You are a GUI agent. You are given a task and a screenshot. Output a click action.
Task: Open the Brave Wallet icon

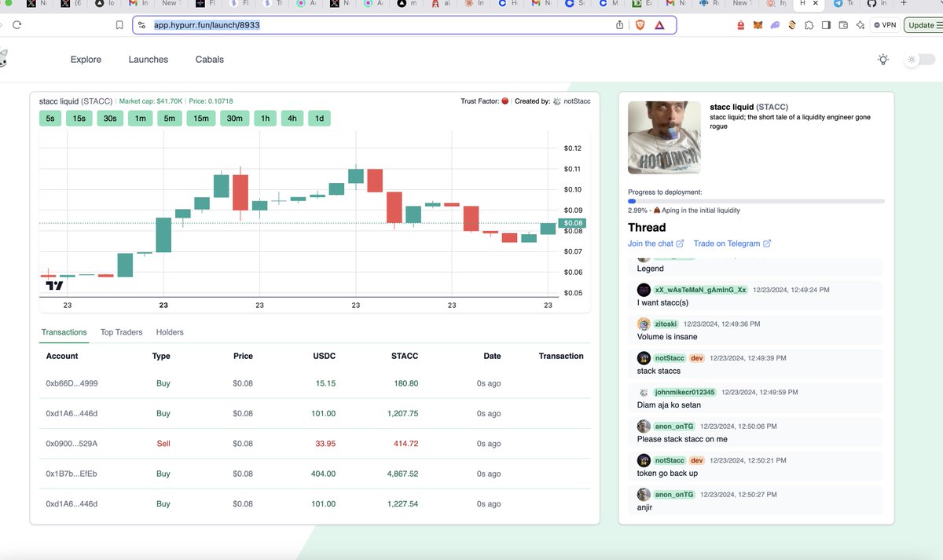[843, 25]
